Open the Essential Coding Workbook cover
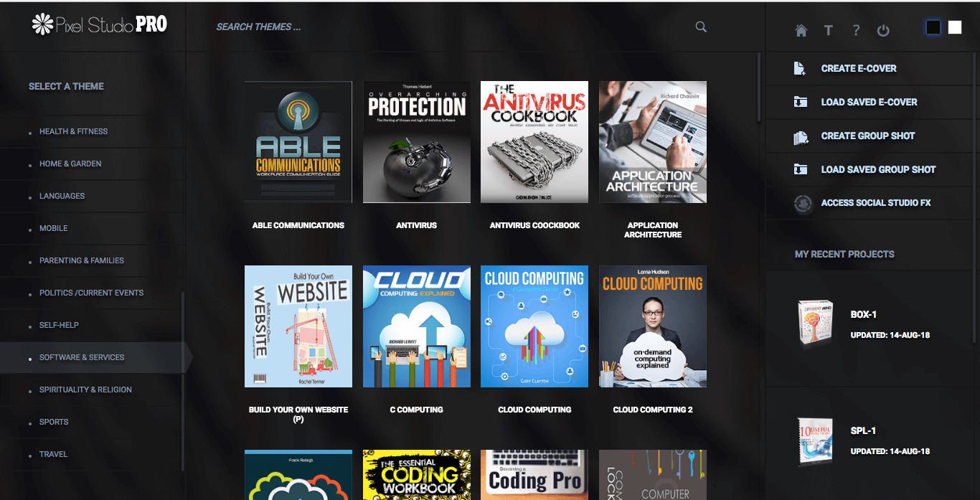Image resolution: width=980 pixels, height=500 pixels. [x=417, y=475]
